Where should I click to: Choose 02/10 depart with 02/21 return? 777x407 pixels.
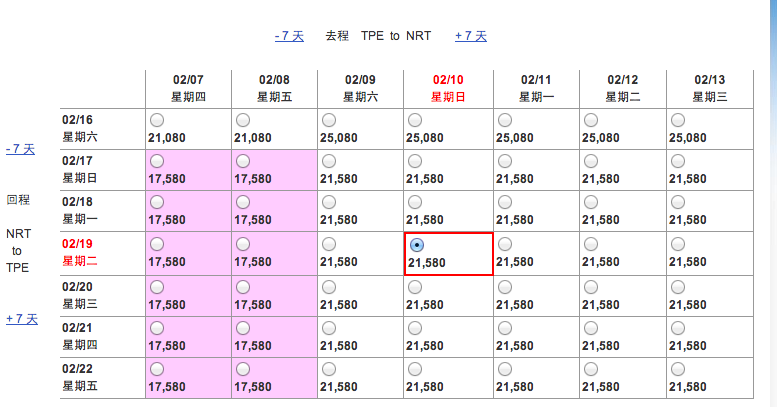(x=415, y=328)
